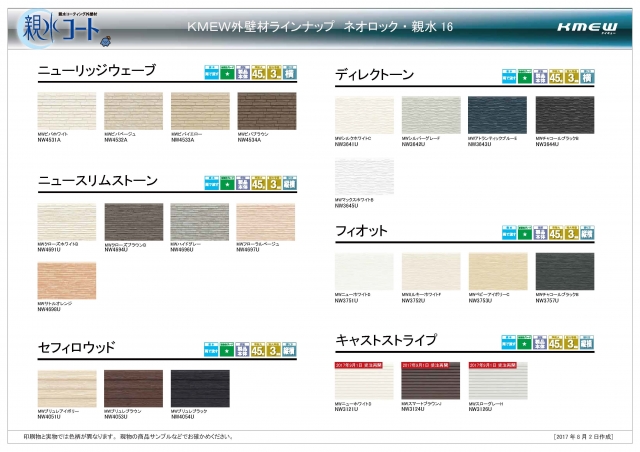The width and height of the screenshot is (640, 452).
Task: Click the title KMEW外壁材ラインナップ ネオロック・親水16
Action: coord(320,27)
